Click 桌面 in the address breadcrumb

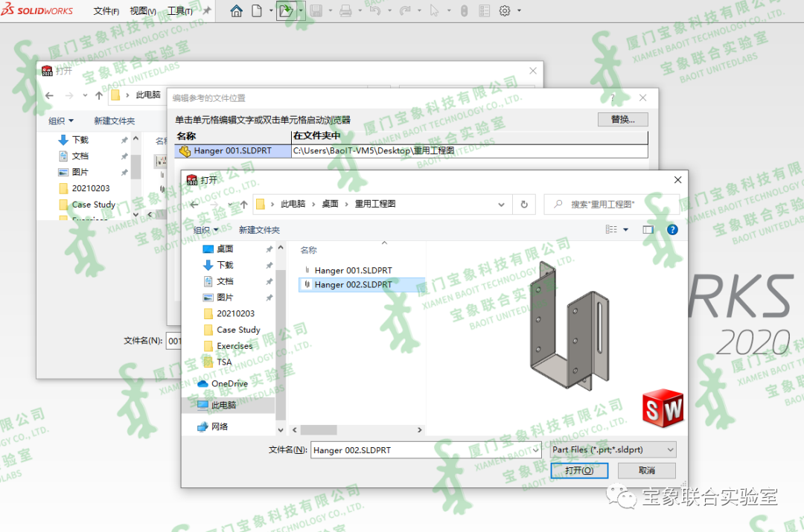click(x=330, y=204)
